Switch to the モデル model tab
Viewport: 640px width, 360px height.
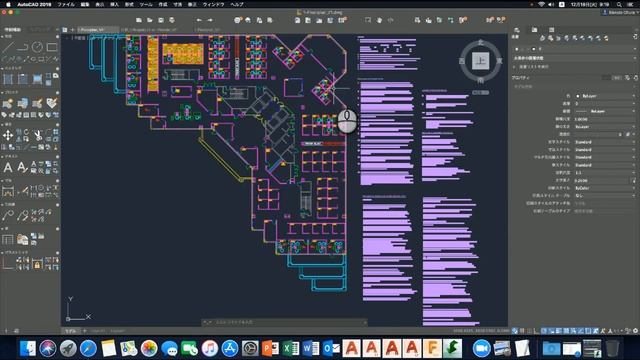[71, 331]
